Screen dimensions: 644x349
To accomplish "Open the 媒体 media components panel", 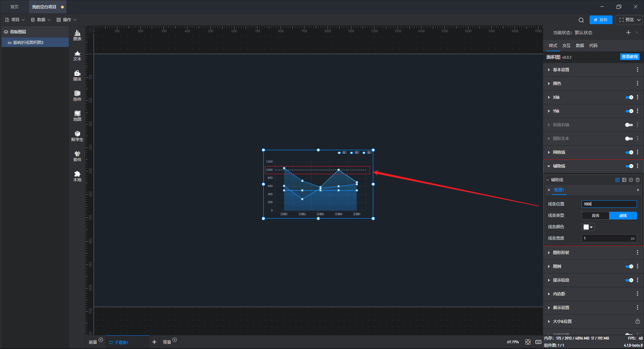I will [77, 76].
